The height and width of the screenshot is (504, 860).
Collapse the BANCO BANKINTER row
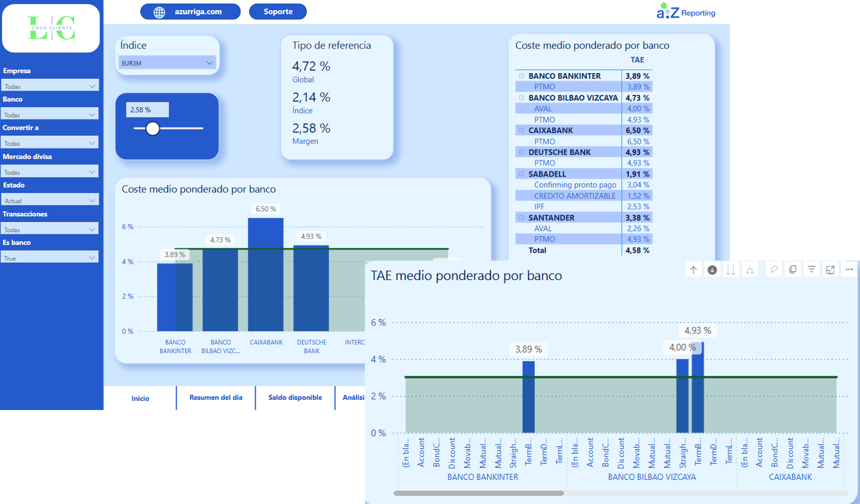(521, 76)
